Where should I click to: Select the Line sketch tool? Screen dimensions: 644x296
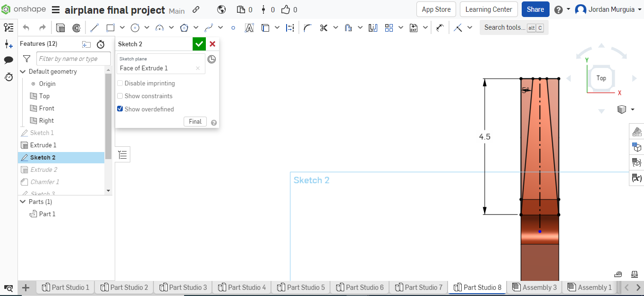(x=94, y=27)
